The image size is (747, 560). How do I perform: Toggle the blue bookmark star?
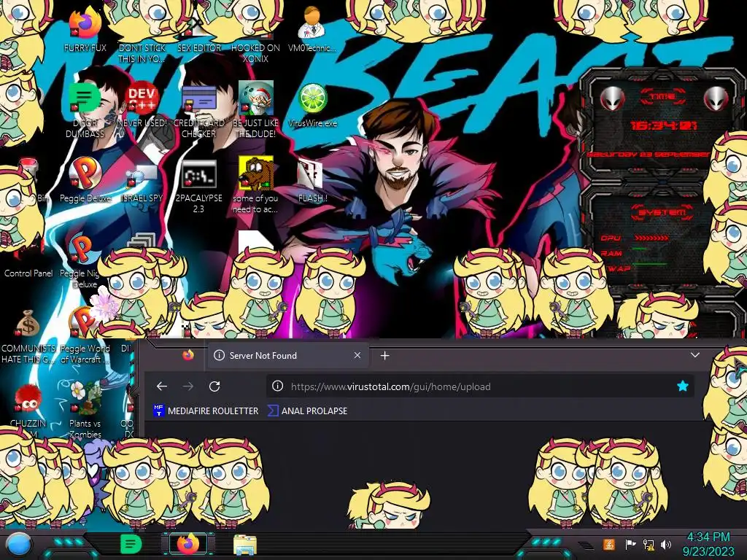(x=683, y=386)
